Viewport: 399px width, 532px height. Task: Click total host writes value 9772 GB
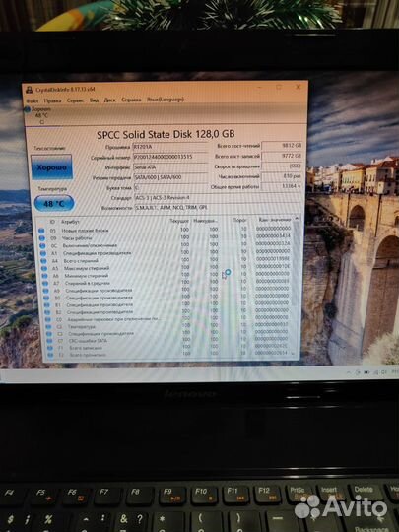[282, 156]
